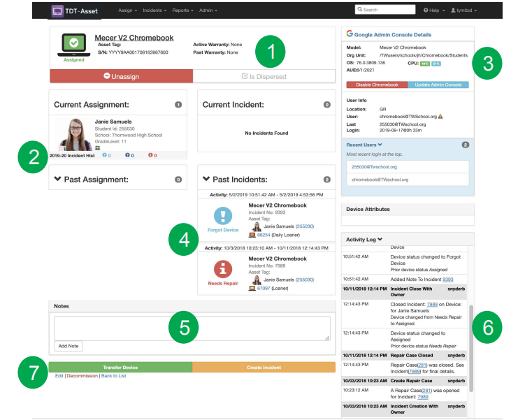Image resolution: width=511 pixels, height=420 pixels.
Task: Open the tymitzd user account dropdown
Action: [463, 10]
